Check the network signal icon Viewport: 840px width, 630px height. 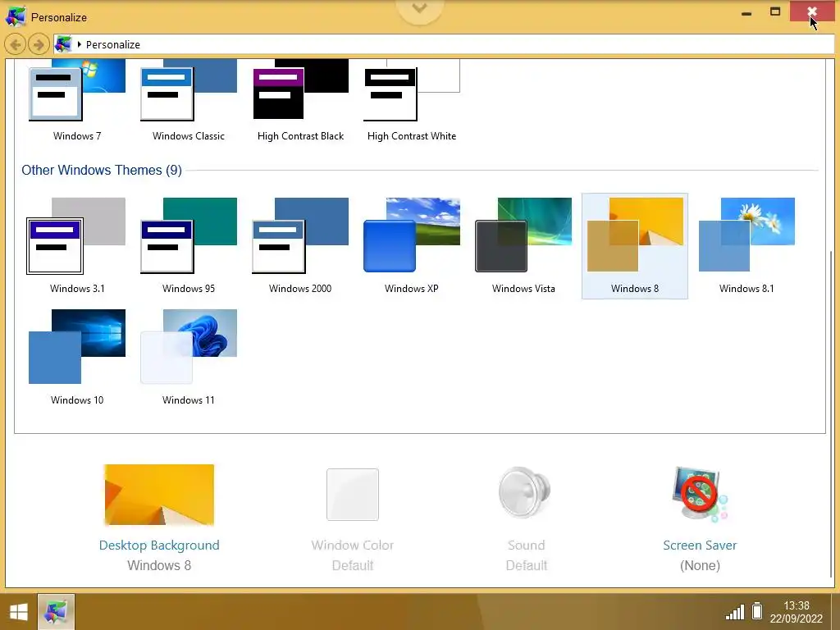735,612
